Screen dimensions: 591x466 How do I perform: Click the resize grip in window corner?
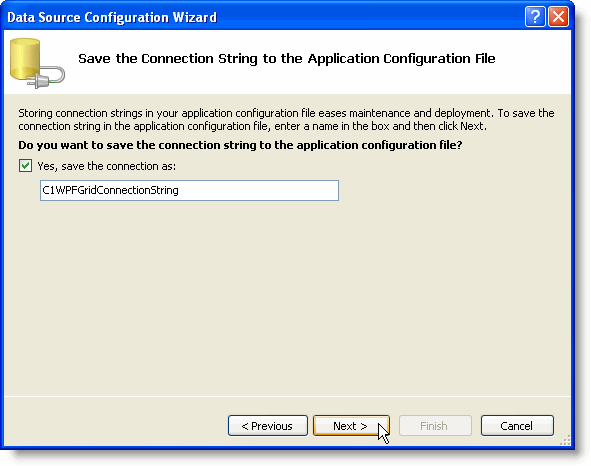565,441
